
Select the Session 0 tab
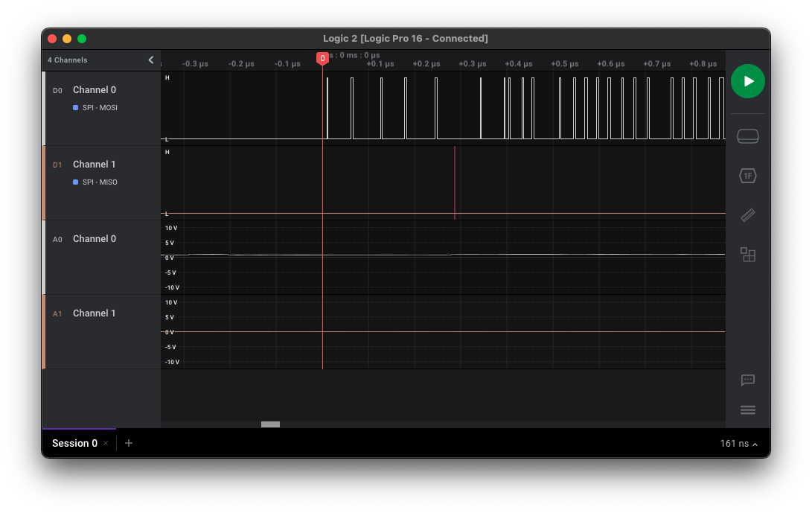coord(74,444)
